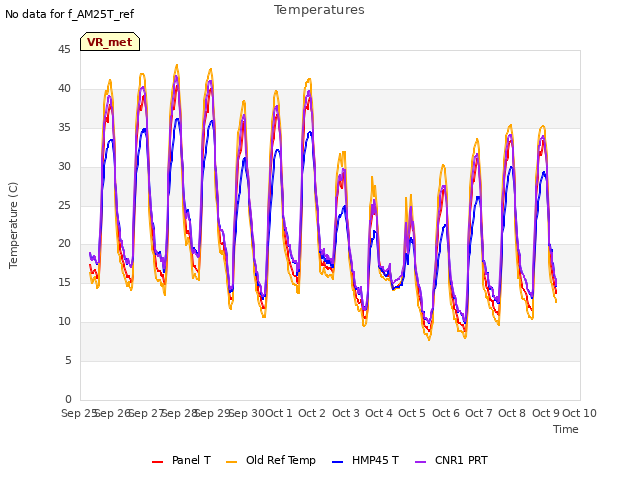Toggle the Old Ref Temp legend entry
The width and height of the screenshot is (640, 480).
(x=271, y=460)
